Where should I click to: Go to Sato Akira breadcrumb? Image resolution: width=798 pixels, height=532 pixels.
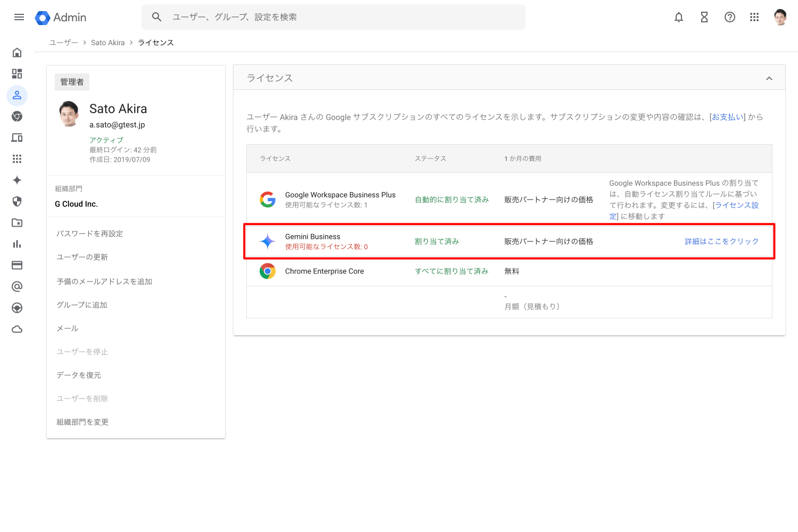tap(108, 43)
